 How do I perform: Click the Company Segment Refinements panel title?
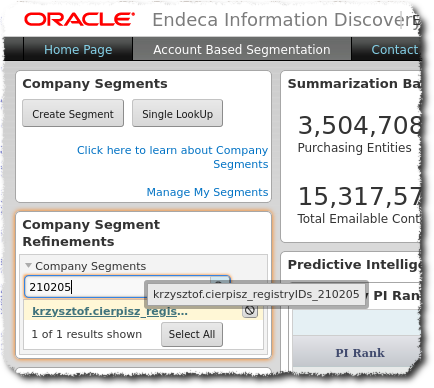(x=91, y=233)
